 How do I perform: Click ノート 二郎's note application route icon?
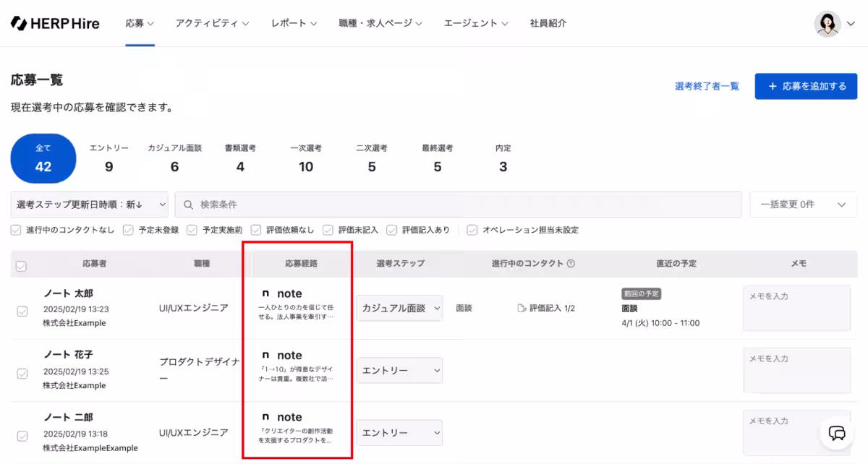[268, 416]
